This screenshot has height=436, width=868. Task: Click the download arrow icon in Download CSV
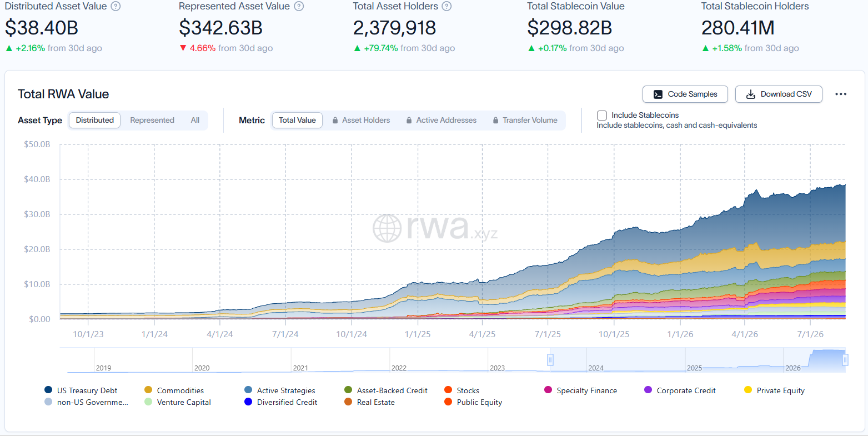tap(751, 94)
